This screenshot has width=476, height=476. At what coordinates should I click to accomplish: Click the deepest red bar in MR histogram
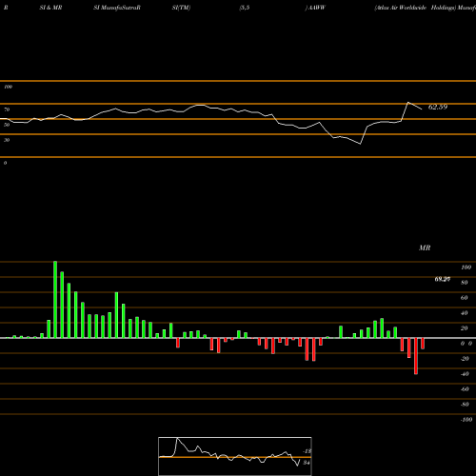pyautogui.click(x=416, y=356)
